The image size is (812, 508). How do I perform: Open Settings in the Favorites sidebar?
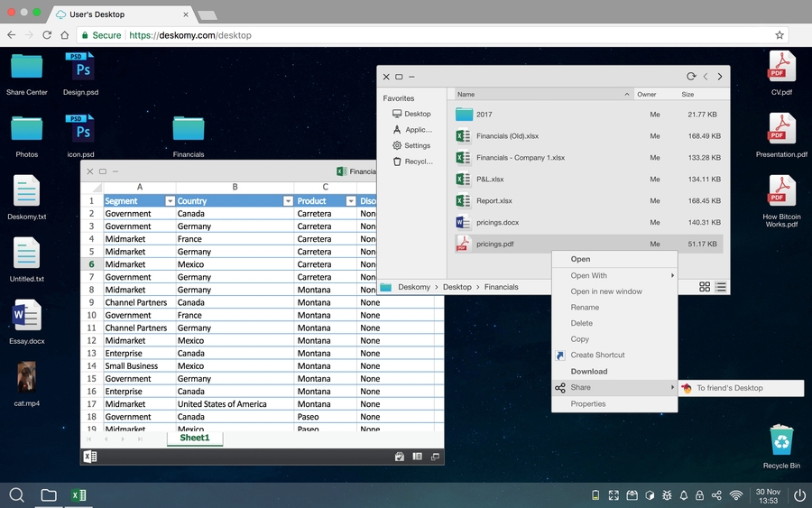click(417, 145)
